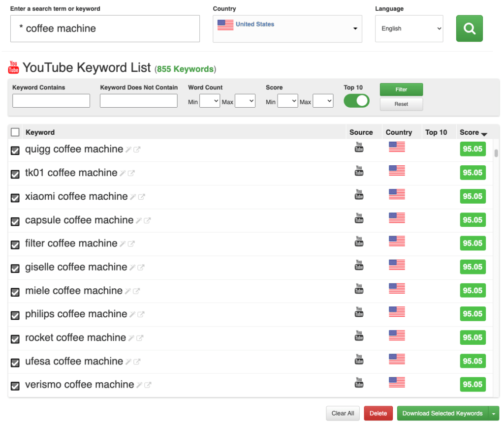Open external link icon for xiaomi coffee machine

pyautogui.click(x=141, y=197)
